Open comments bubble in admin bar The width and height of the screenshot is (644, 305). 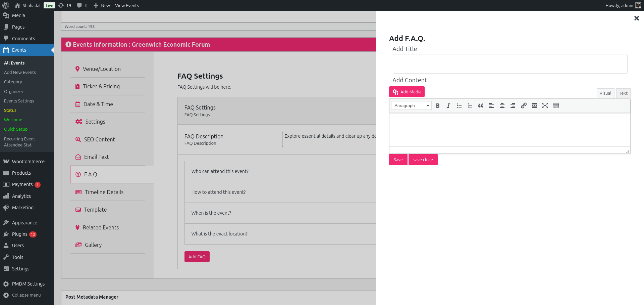(x=82, y=5)
